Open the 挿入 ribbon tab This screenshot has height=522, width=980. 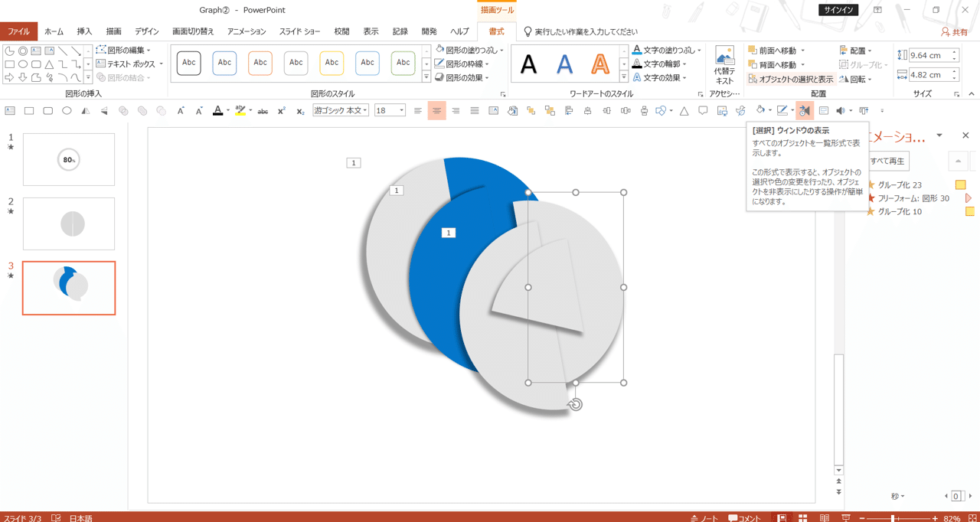[x=84, y=31]
